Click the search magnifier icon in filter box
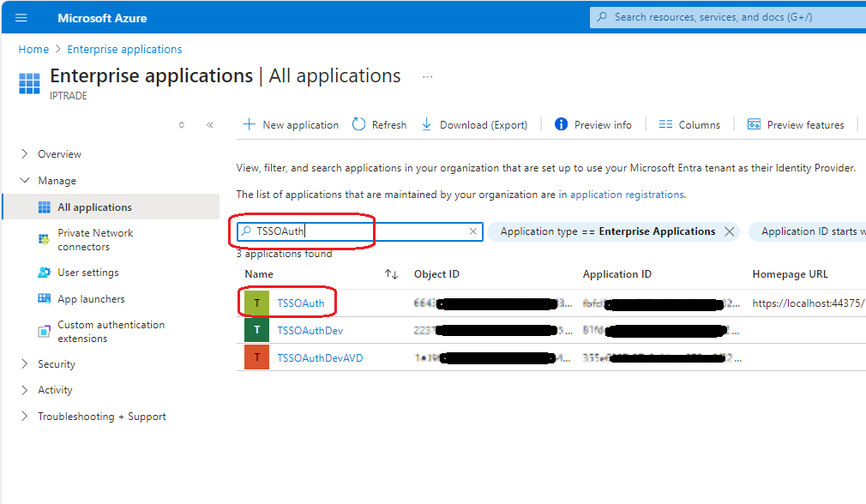866x504 pixels. point(246,231)
